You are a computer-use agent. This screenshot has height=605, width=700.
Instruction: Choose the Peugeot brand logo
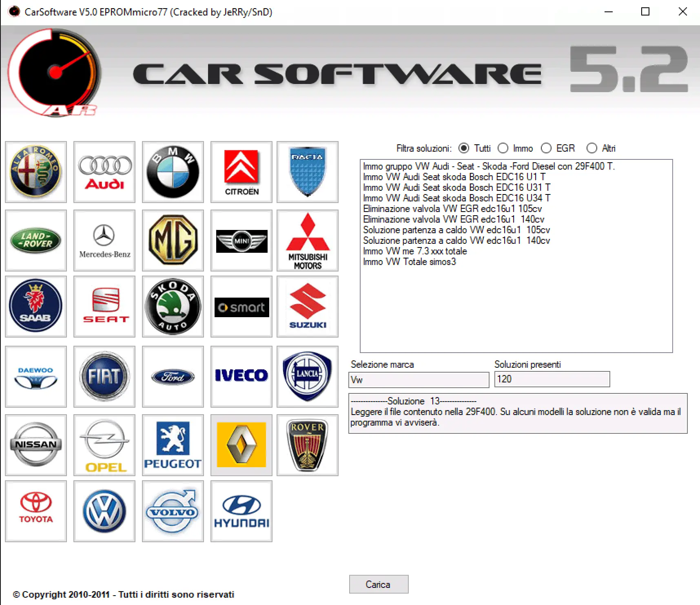pos(173,445)
